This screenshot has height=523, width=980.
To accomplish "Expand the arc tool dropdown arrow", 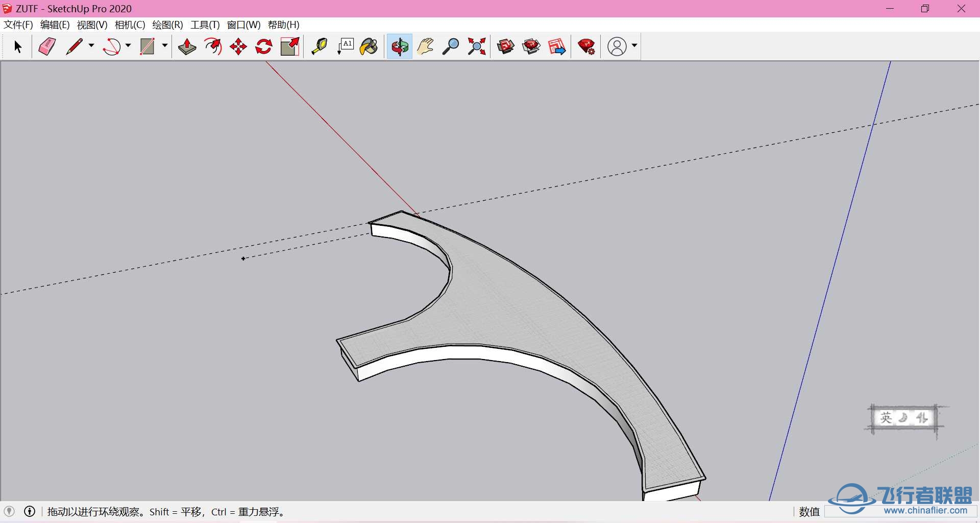I will coord(128,46).
